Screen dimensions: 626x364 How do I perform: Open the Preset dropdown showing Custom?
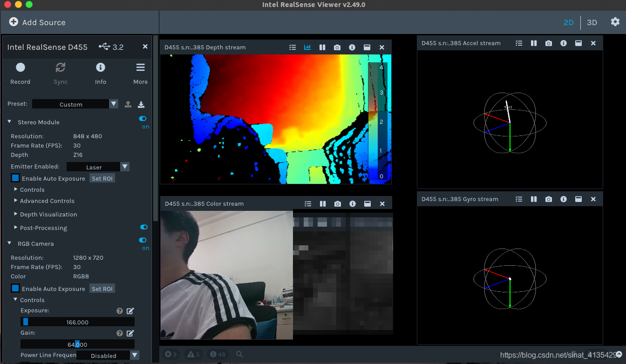75,104
